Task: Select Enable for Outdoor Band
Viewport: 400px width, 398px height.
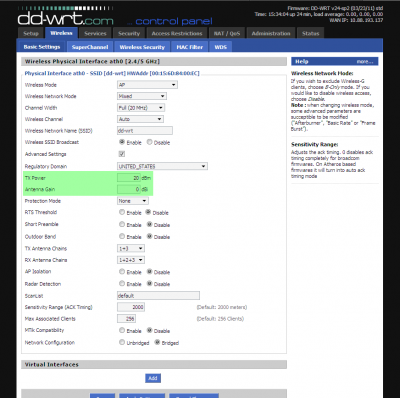Action: tap(122, 236)
